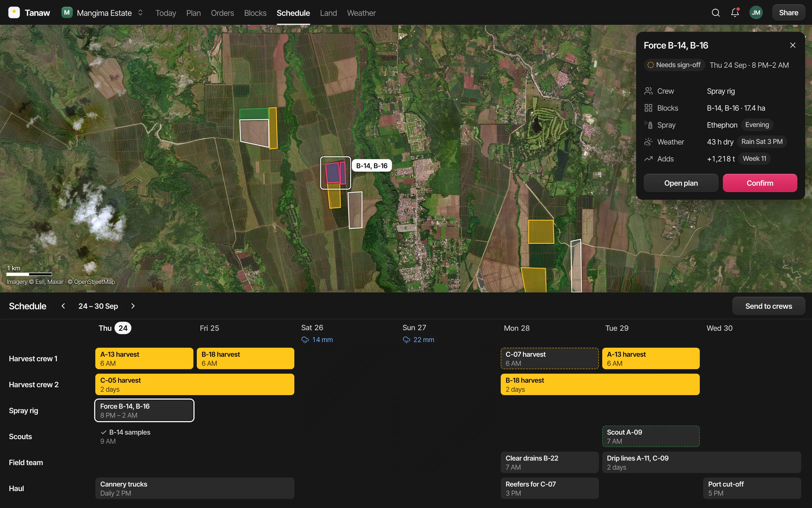The width and height of the screenshot is (812, 508).
Task: Open the C-05 harvest 2 days card
Action: point(195,384)
